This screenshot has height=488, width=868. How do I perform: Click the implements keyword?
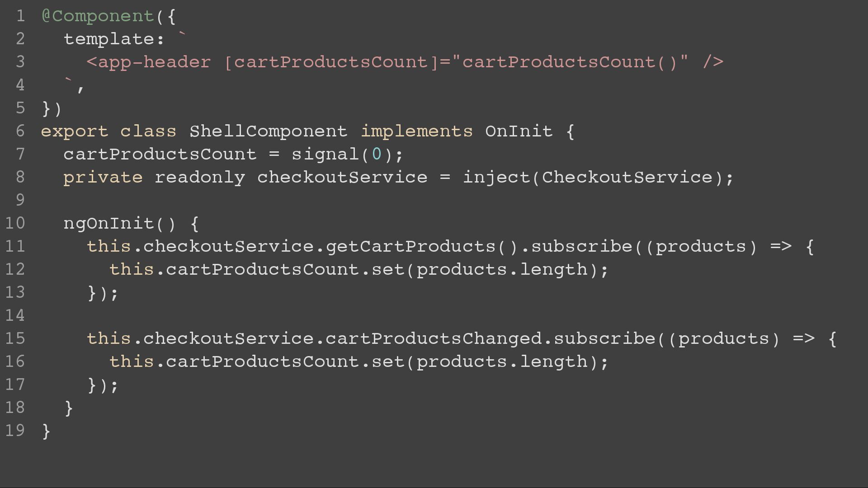click(417, 131)
